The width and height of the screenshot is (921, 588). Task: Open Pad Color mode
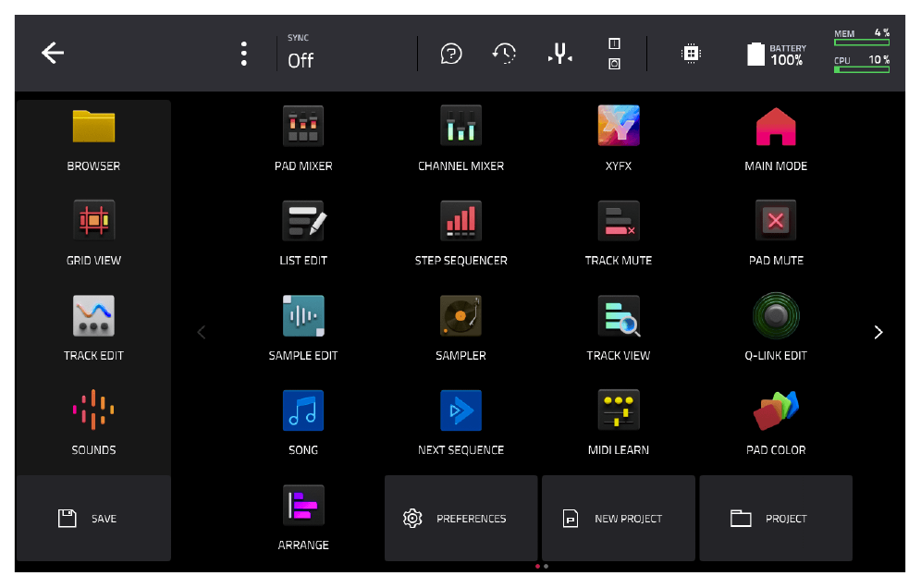[x=775, y=423]
